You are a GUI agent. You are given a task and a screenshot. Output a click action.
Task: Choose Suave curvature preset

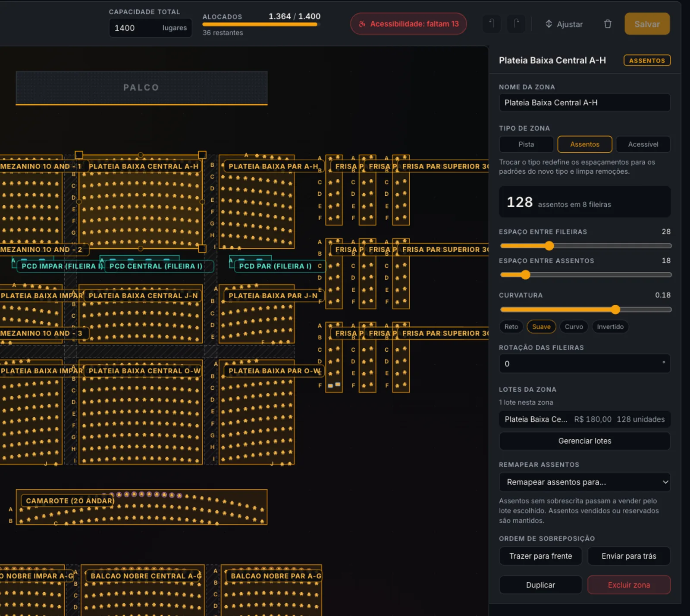click(541, 327)
